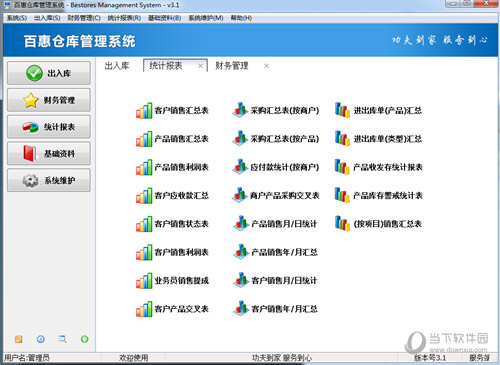
Task: Click the 出入库 sidebar button
Action: (x=49, y=73)
